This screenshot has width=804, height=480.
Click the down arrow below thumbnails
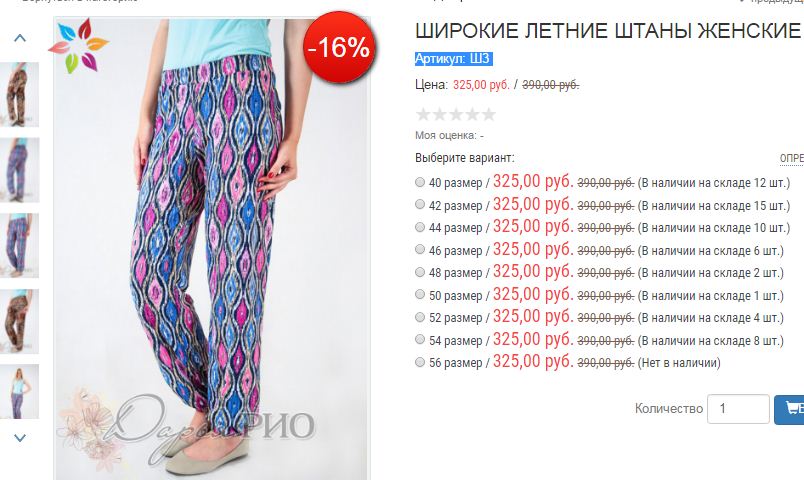pos(19,438)
